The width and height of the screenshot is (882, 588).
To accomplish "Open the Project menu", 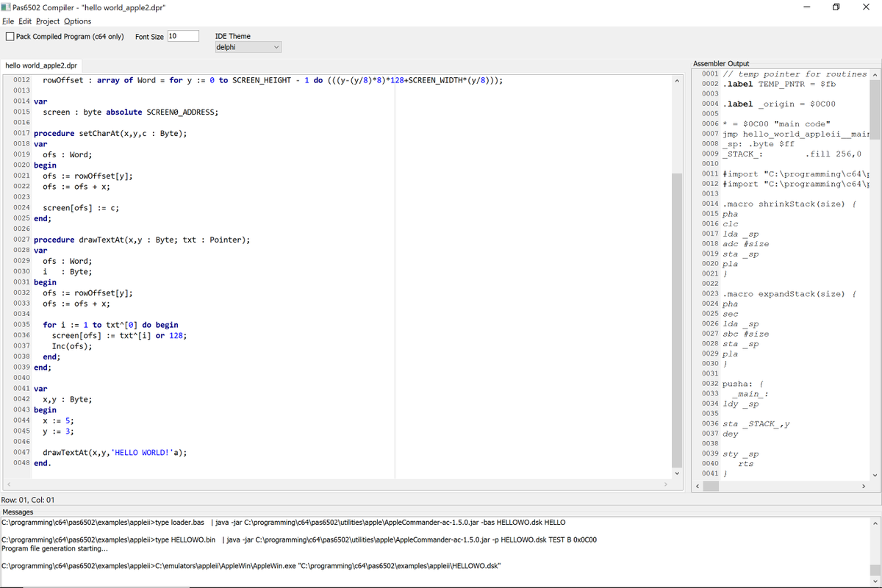I will (x=48, y=21).
